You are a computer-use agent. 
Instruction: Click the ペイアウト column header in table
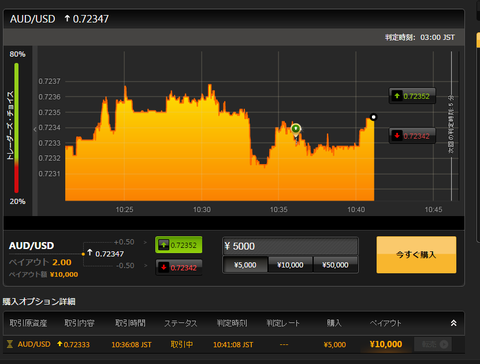386,323
